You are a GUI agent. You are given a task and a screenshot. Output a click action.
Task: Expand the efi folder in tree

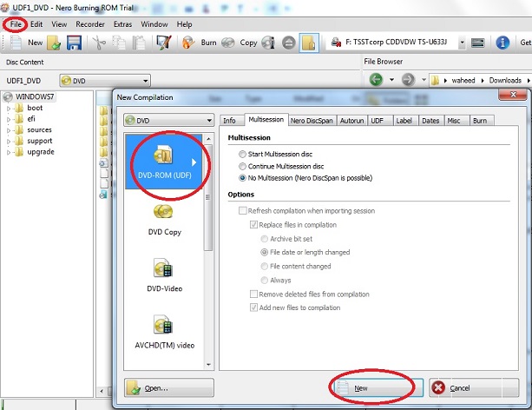point(9,120)
